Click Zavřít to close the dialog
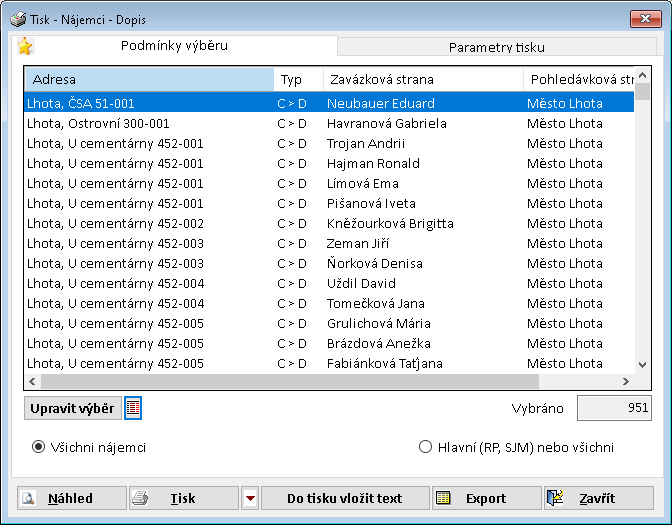Image resolution: width=672 pixels, height=525 pixels. coord(599,498)
